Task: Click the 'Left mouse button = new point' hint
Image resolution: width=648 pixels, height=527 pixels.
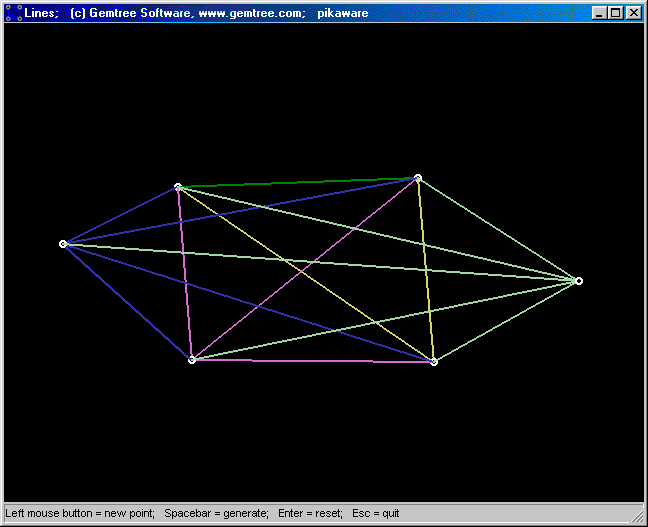Action: tap(79, 514)
